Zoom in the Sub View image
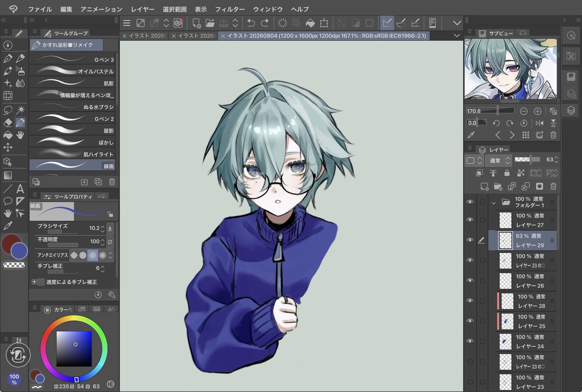Viewport: 582px width, 392px height. [537, 111]
